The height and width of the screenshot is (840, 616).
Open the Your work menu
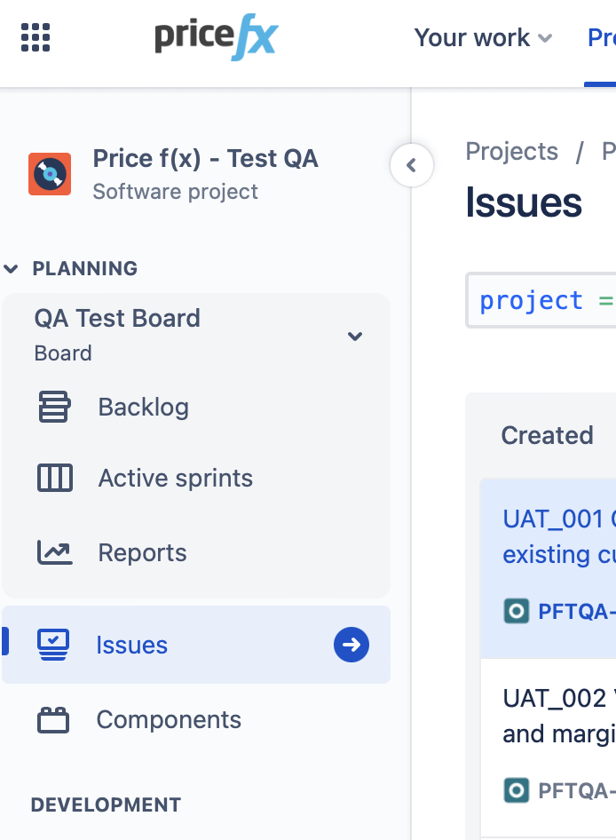483,38
